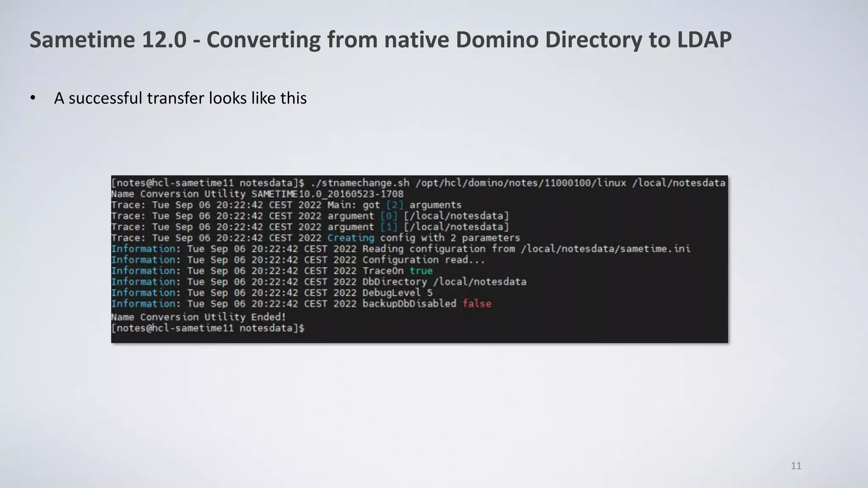
Task: Click the red 'false' backupDbDisabled value
Action: coord(477,304)
